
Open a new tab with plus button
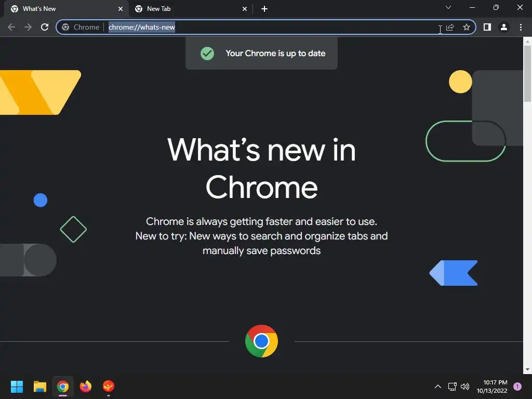pyautogui.click(x=264, y=9)
